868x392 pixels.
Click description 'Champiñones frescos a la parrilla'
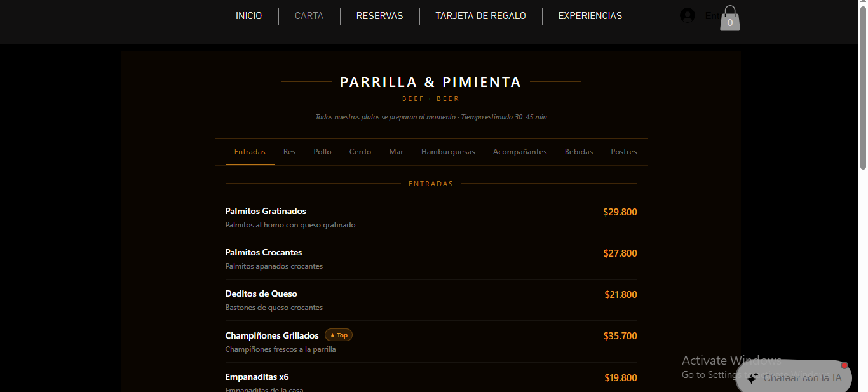280,349
